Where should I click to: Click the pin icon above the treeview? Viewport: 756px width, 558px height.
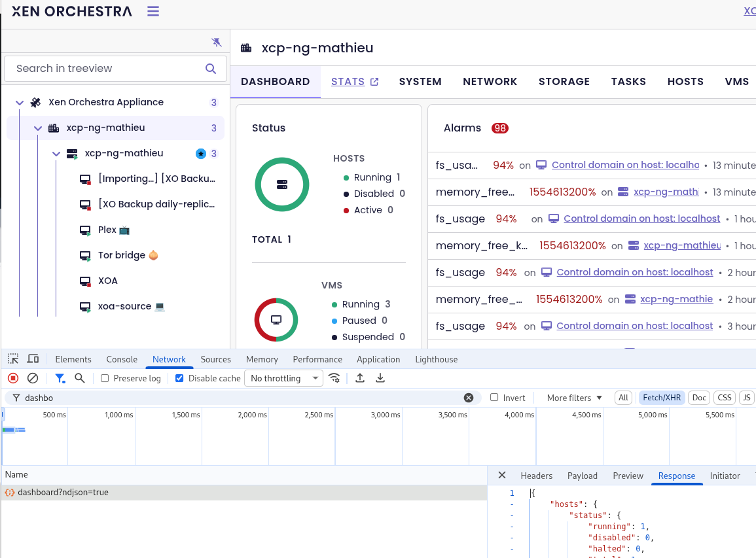click(217, 43)
